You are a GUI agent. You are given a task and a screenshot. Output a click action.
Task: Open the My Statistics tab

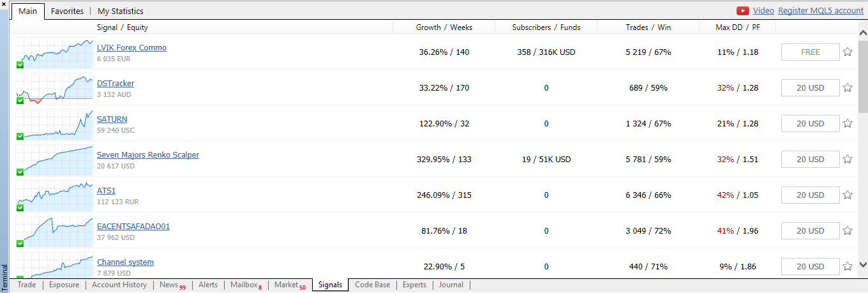coord(120,11)
